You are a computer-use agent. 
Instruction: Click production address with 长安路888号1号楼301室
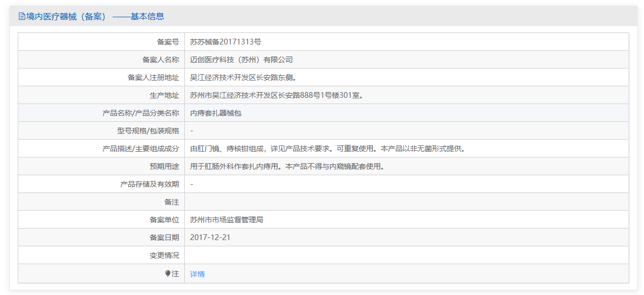point(276,95)
